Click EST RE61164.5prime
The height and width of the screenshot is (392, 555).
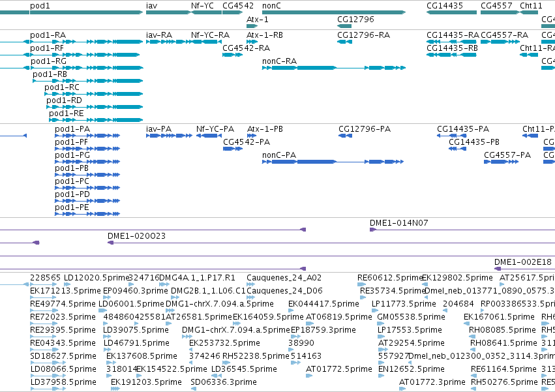(x=474, y=376)
